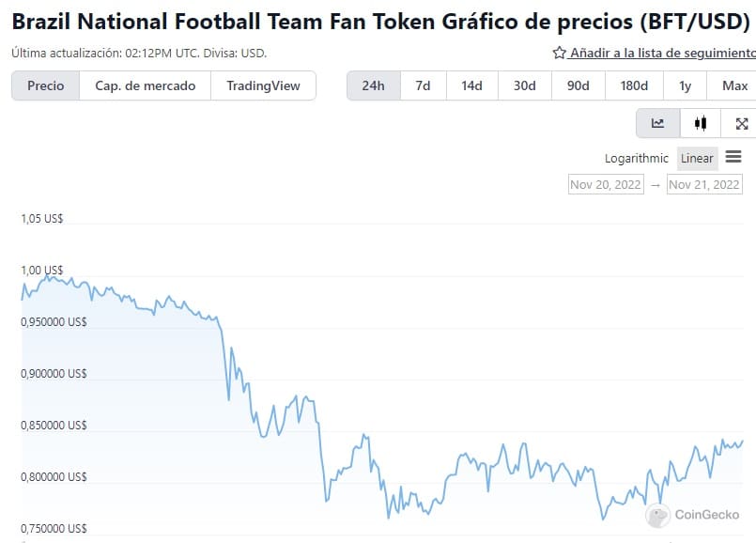Click the Nov 20, 2022 start date field

point(606,184)
